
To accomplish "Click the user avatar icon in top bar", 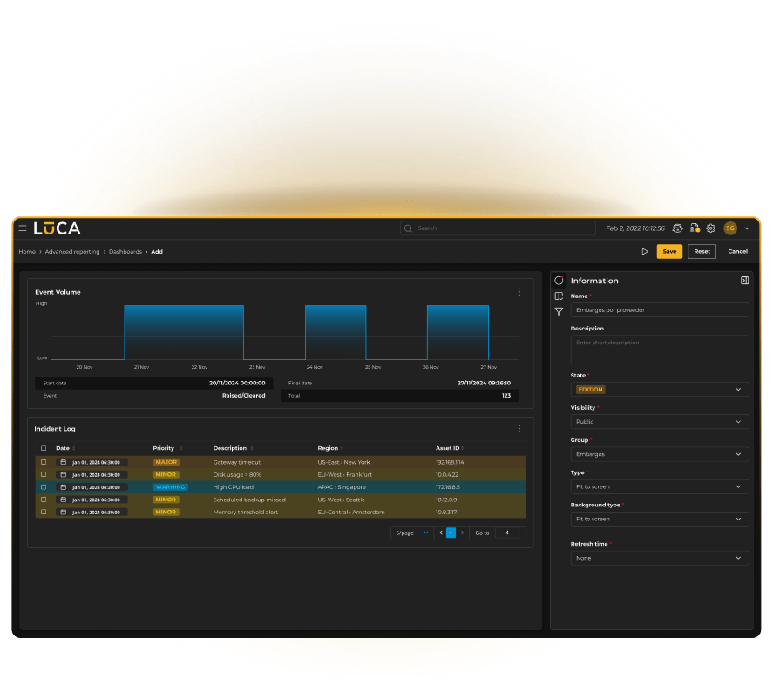I will (x=730, y=228).
